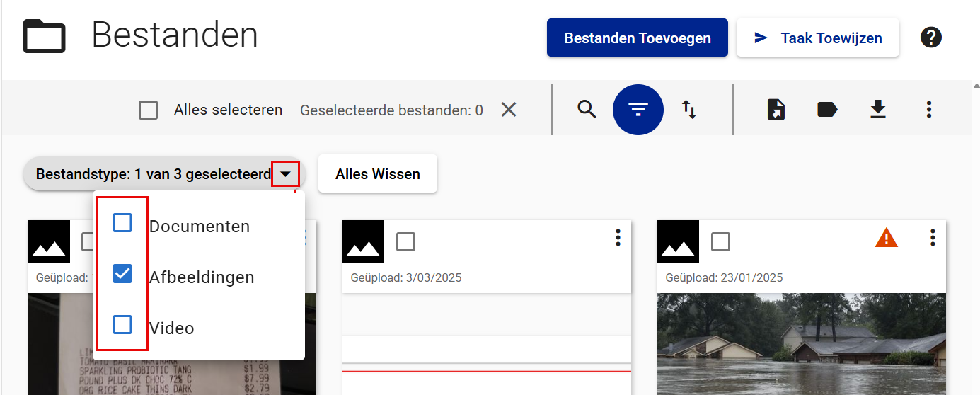Open the middle card's three-dot menu
The image size is (980, 395).
coord(618,238)
